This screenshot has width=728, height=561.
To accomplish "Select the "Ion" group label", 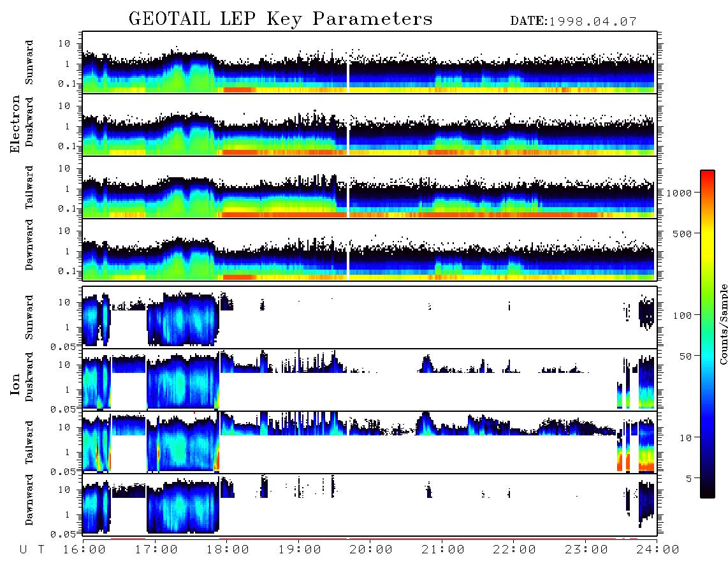I will tap(15, 384).
